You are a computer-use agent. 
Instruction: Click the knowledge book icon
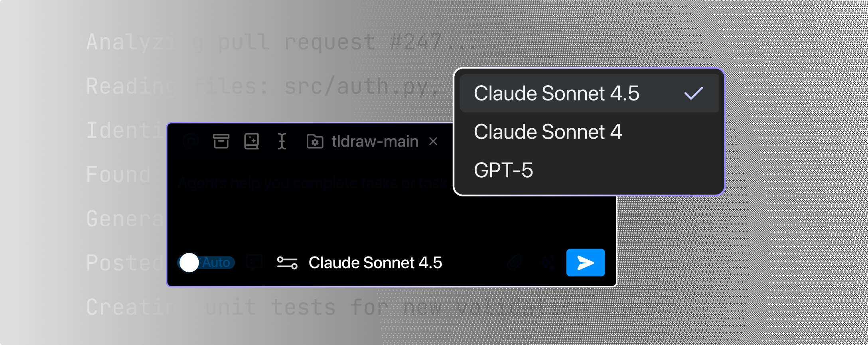(x=251, y=141)
